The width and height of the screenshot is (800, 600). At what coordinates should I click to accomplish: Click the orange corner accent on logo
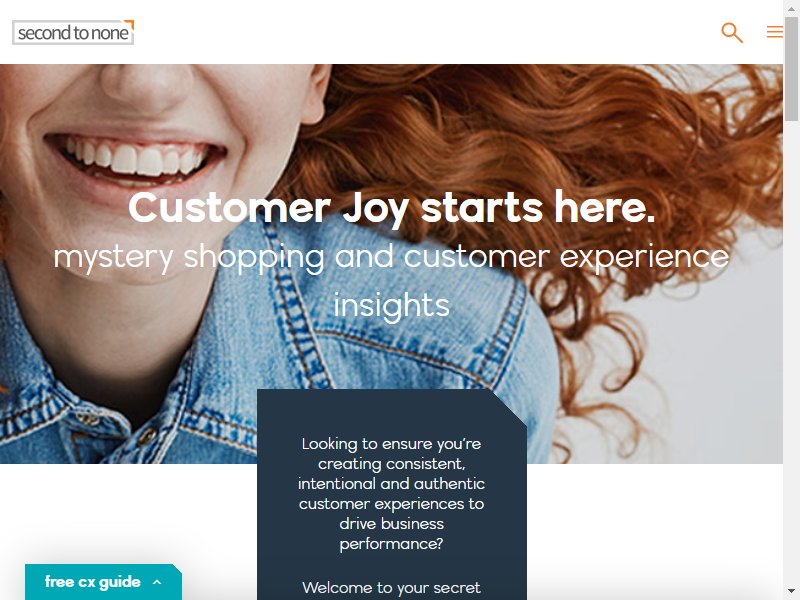coord(130,24)
